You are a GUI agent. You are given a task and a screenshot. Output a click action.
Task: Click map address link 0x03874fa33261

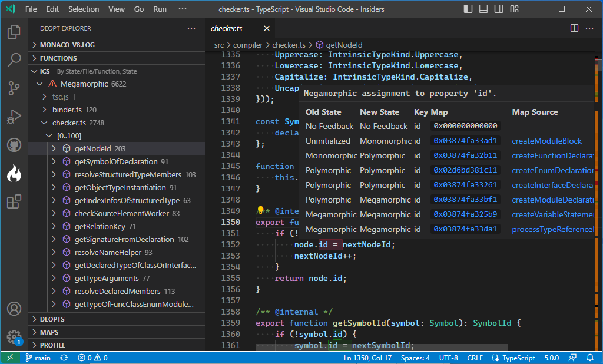coord(465,186)
